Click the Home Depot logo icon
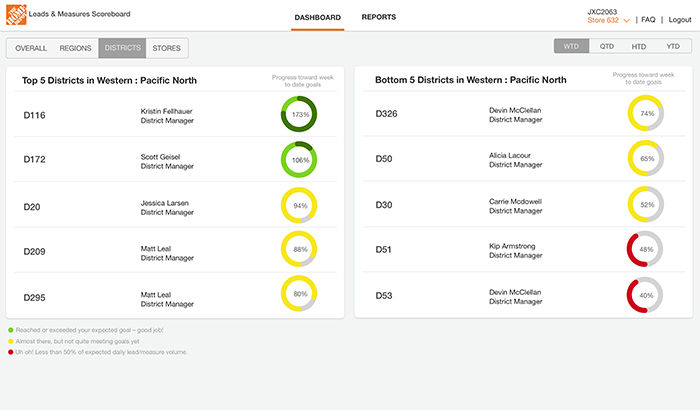The image size is (700, 410). [x=16, y=15]
